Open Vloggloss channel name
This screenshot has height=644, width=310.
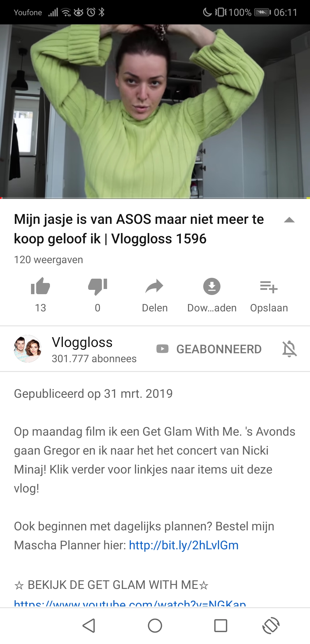[82, 342]
